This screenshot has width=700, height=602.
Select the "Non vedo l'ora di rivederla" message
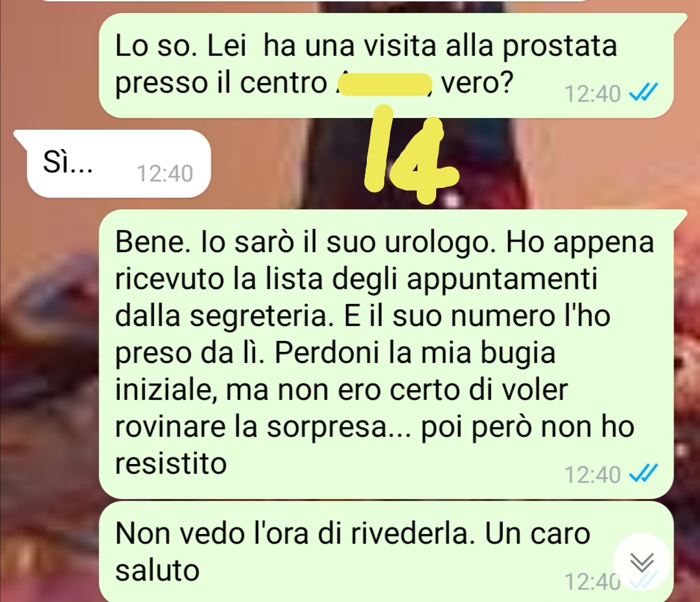[x=386, y=551]
